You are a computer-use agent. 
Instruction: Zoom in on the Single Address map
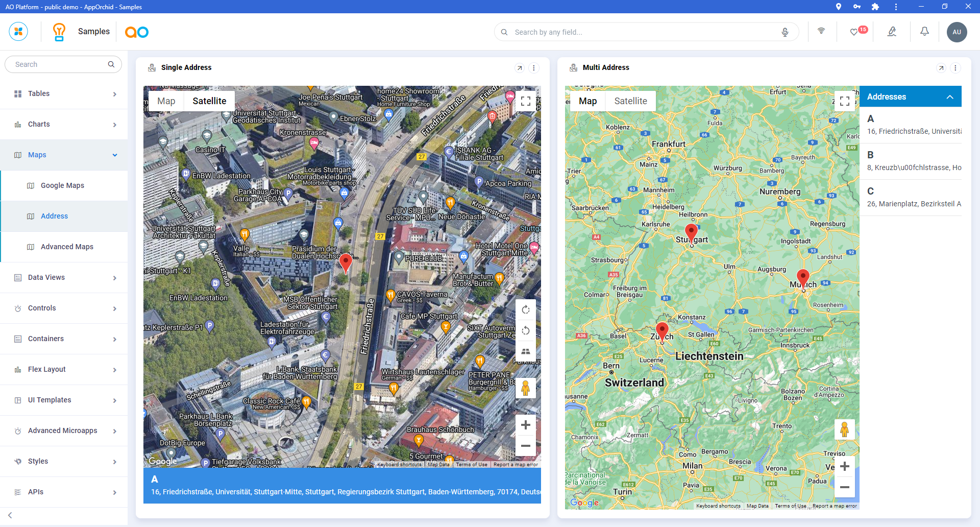click(526, 425)
